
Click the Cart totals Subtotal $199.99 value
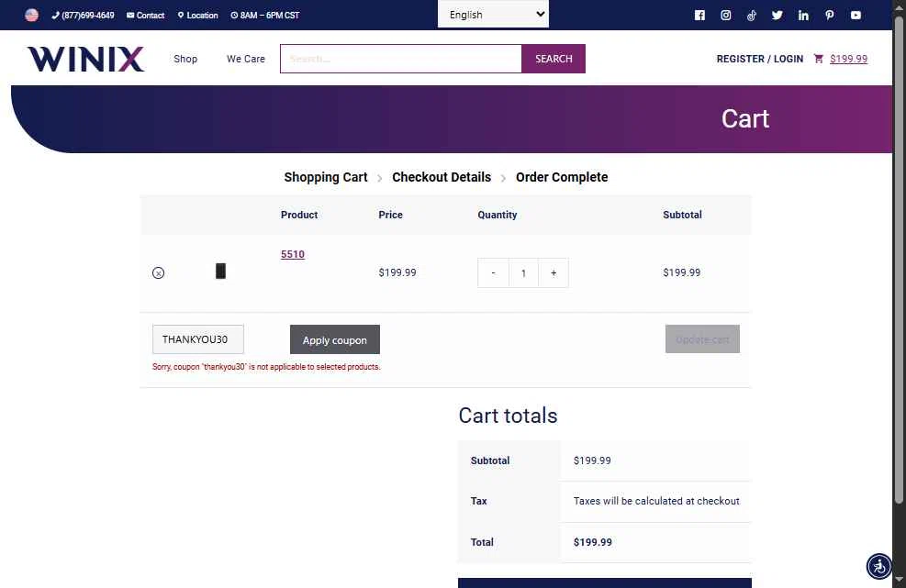(x=592, y=460)
